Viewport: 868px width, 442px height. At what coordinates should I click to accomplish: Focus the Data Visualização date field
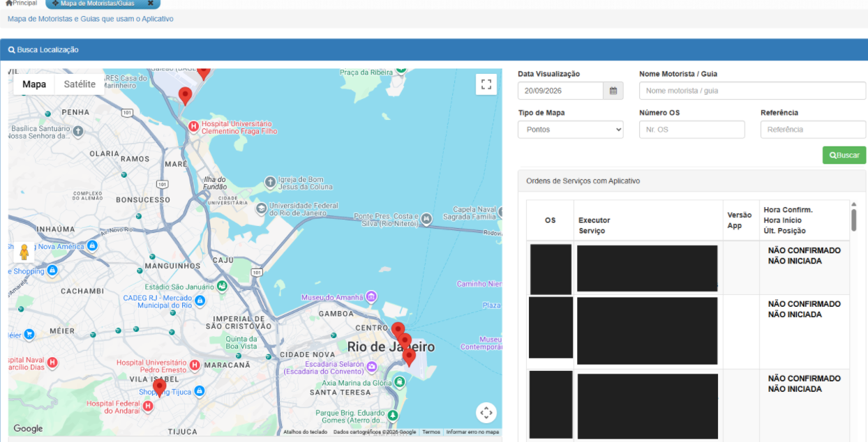pos(560,91)
